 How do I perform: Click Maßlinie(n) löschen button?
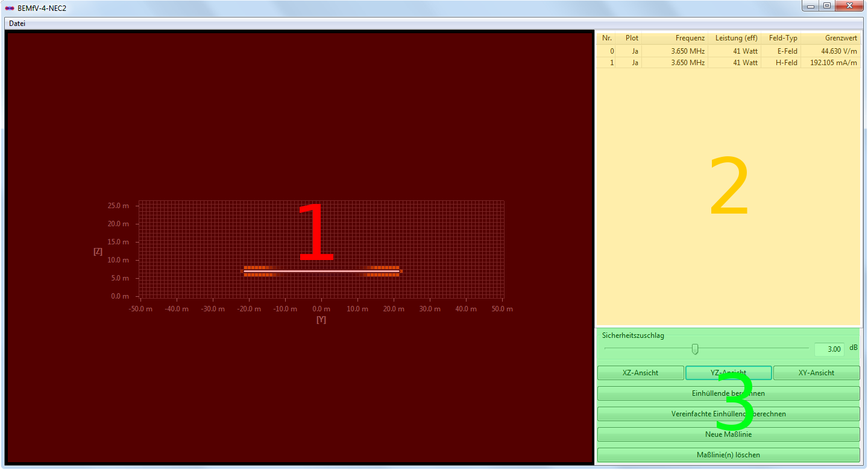point(728,455)
